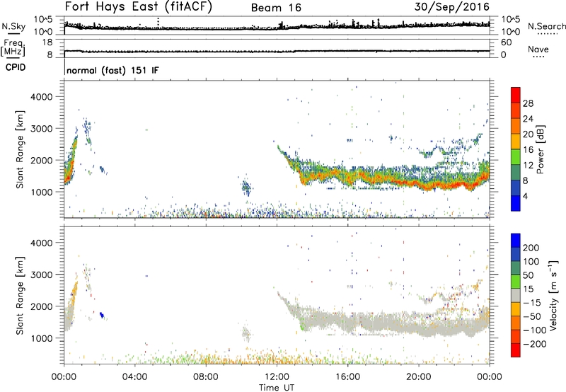Click the '1000' tick in velocity panel

click(42, 338)
